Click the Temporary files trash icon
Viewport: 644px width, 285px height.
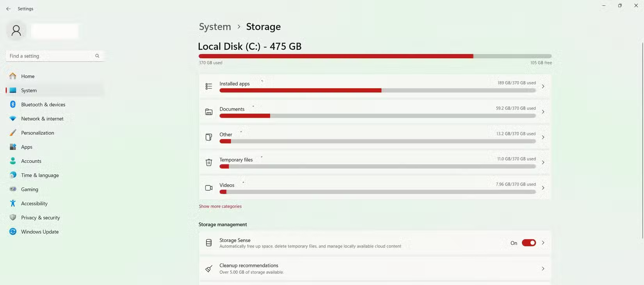[x=209, y=162]
